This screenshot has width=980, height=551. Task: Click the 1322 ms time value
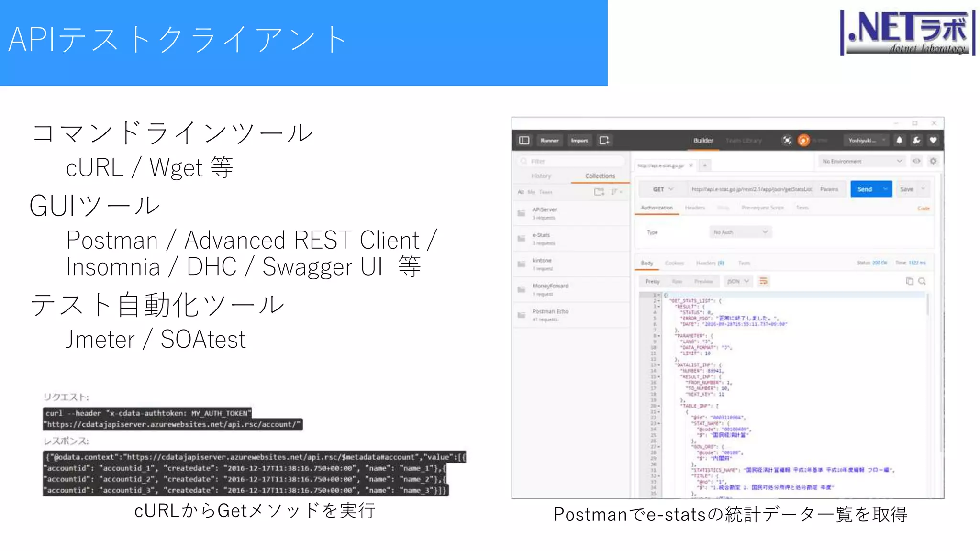917,263
